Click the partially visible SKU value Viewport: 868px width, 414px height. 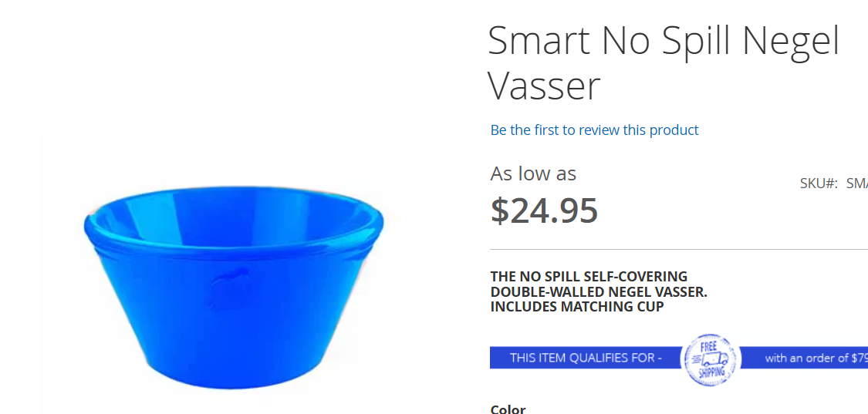(856, 183)
